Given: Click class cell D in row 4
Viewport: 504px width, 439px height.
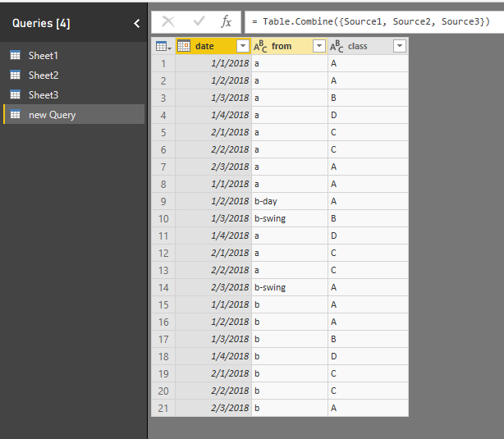Looking at the screenshot, I should coord(368,115).
